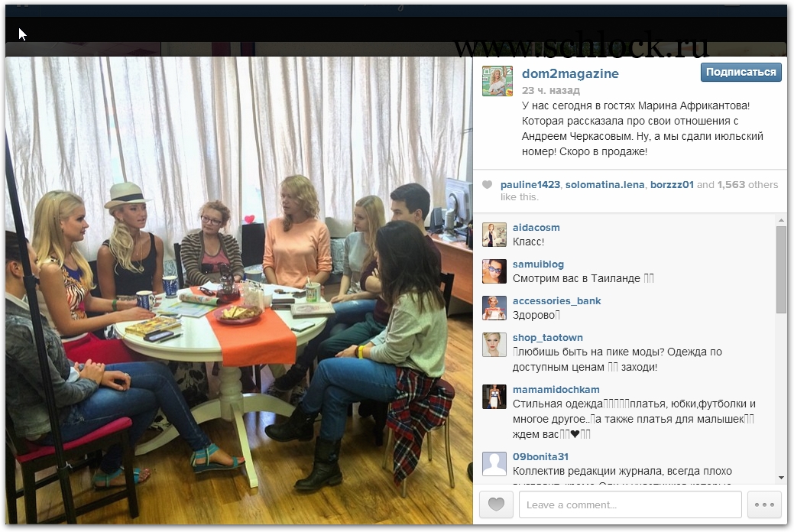Click the Leave a comment input field
Image resolution: width=794 pixels, height=532 pixels.
pyautogui.click(x=630, y=504)
